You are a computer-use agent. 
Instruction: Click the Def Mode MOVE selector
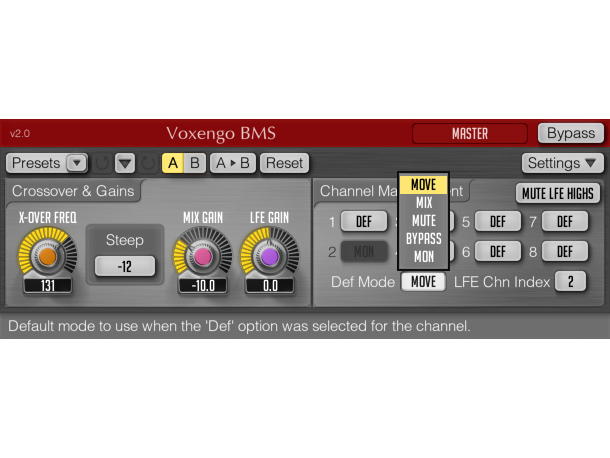(423, 282)
